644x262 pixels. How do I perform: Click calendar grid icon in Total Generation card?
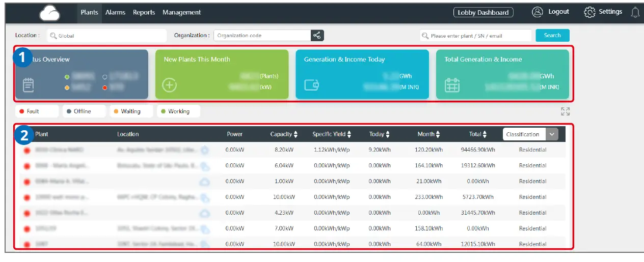point(452,85)
